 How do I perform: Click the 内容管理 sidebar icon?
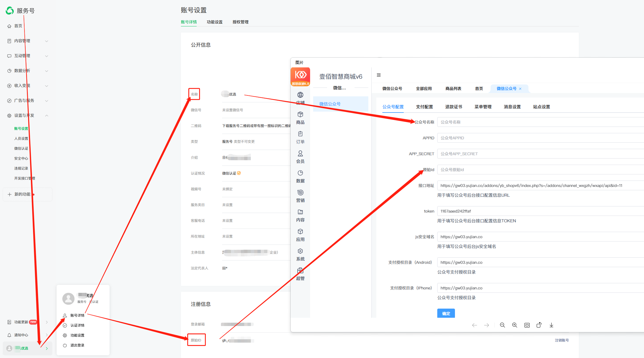pos(9,41)
